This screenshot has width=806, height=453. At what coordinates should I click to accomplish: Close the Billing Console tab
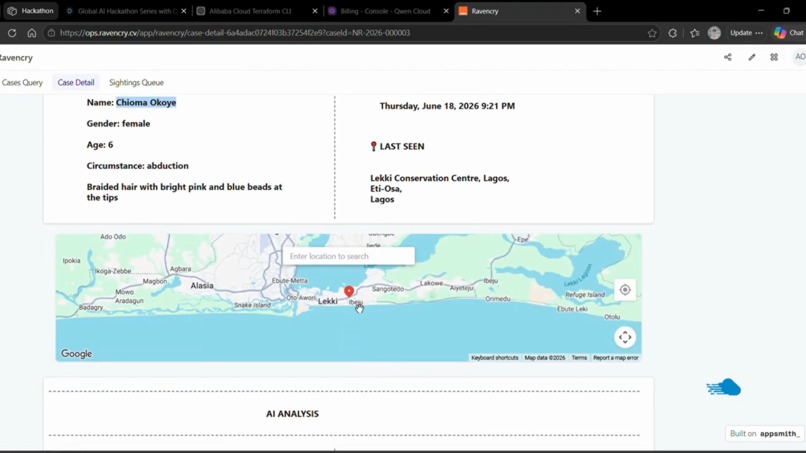tap(446, 11)
